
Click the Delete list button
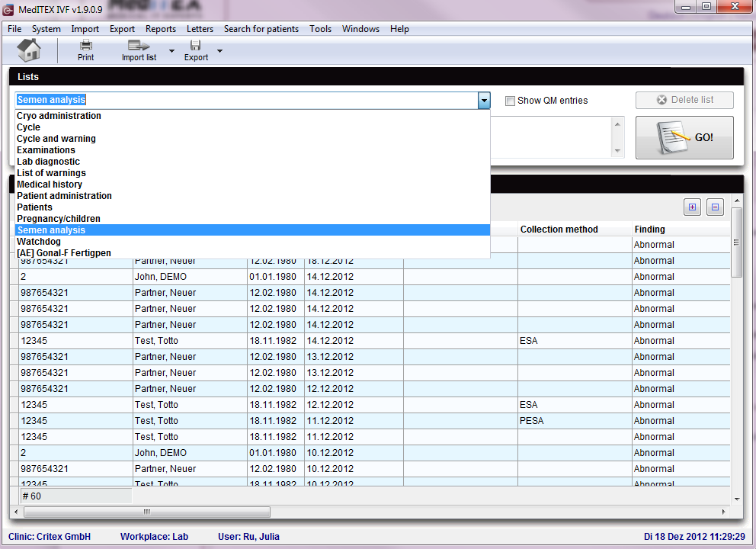[x=684, y=100]
